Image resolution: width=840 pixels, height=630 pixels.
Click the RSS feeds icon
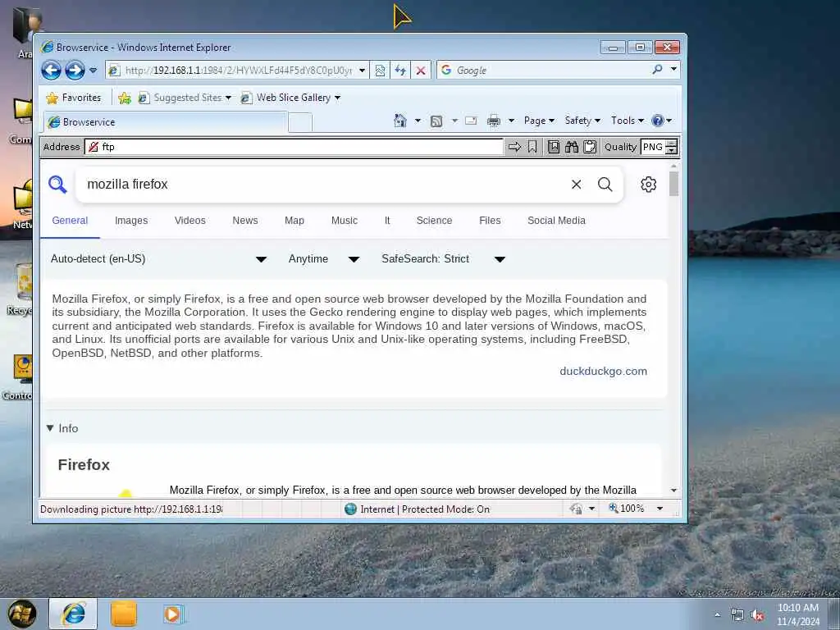(436, 121)
